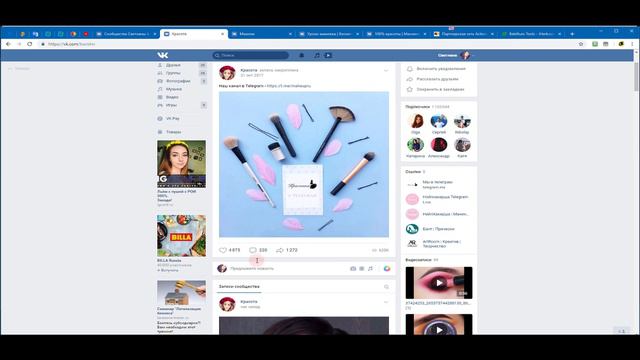
Task: Click the VK logo in the header
Action: click(162, 55)
